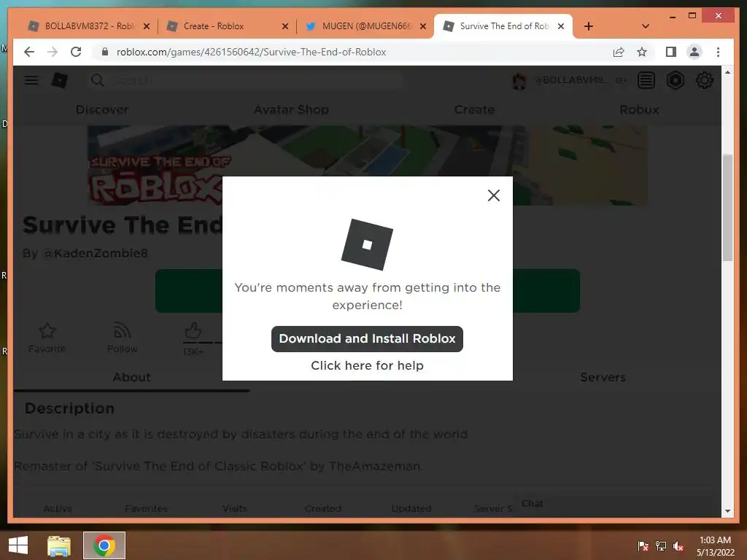Minimize the Chrome window
The height and width of the screenshot is (560, 747).
673,16
